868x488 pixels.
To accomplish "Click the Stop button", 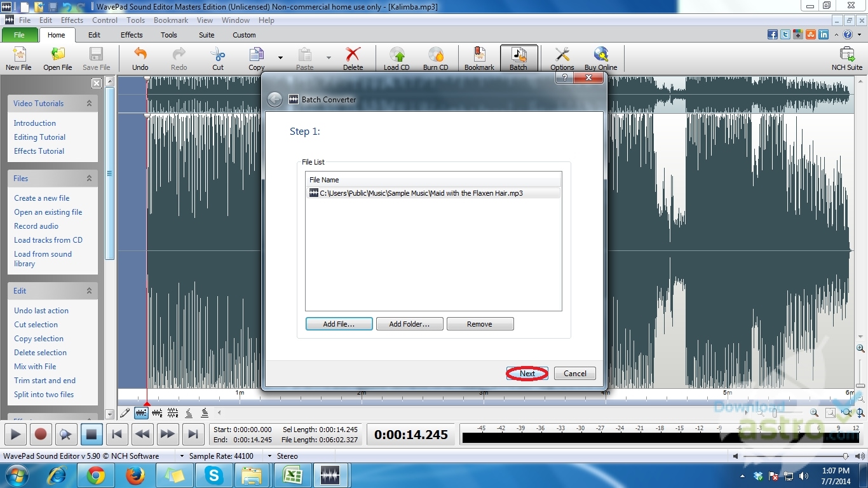I will 91,435.
